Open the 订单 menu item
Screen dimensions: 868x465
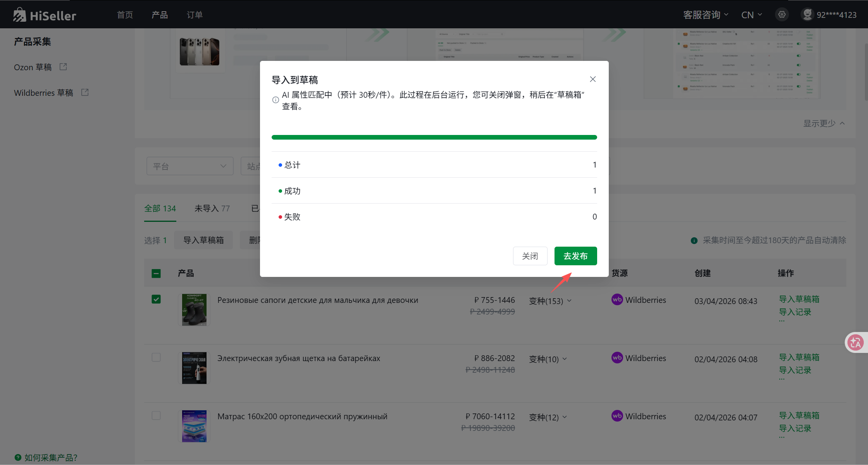pyautogui.click(x=195, y=15)
